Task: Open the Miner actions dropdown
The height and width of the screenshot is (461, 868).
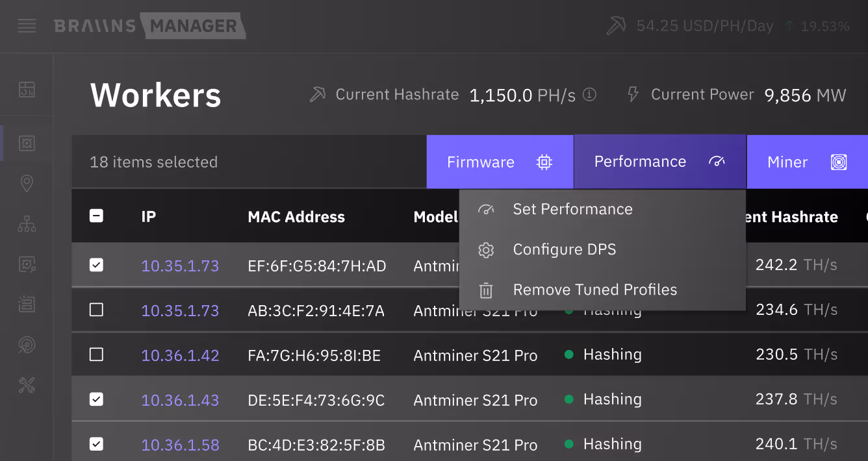Action: coord(808,162)
